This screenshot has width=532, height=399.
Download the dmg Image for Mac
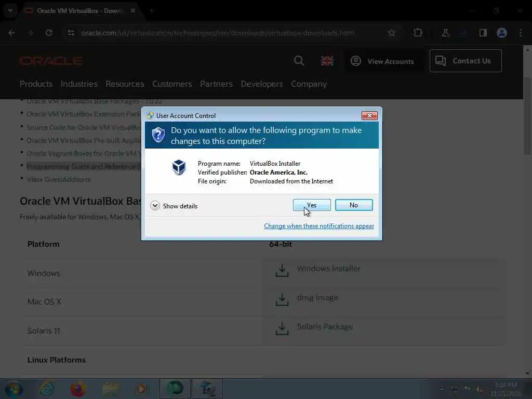(317, 298)
